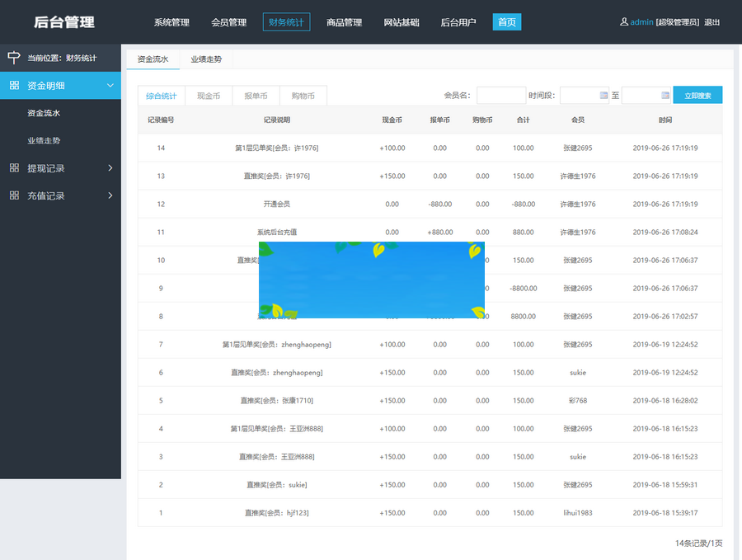Expand the 充值记录 submenu arrow
Viewport: 742px width, 560px height.
[x=110, y=195]
